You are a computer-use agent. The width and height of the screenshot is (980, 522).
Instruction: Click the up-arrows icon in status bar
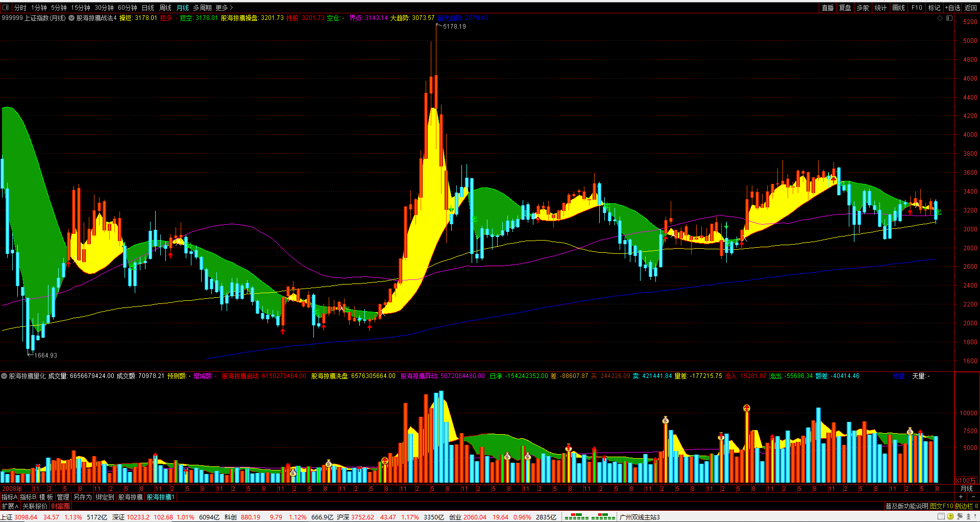tap(968, 516)
